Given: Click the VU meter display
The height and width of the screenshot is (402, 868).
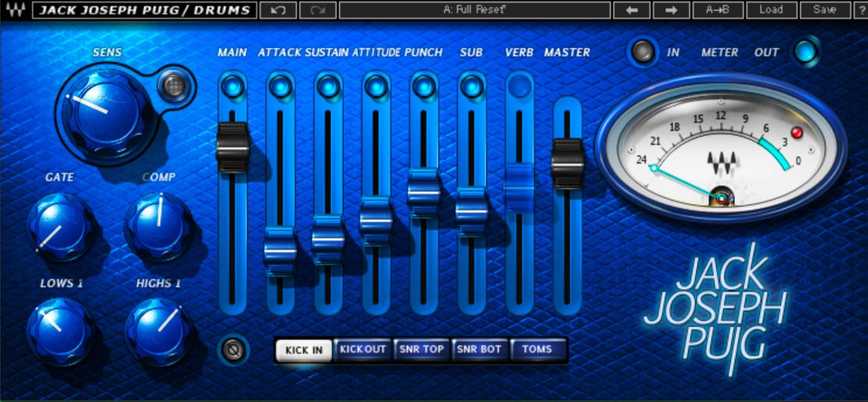Looking at the screenshot, I should [720, 149].
